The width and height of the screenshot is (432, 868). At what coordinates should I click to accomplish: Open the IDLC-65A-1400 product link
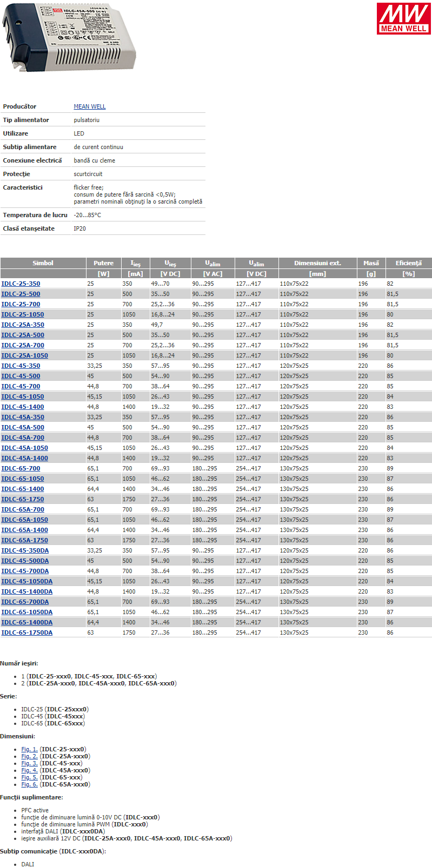click(x=24, y=530)
